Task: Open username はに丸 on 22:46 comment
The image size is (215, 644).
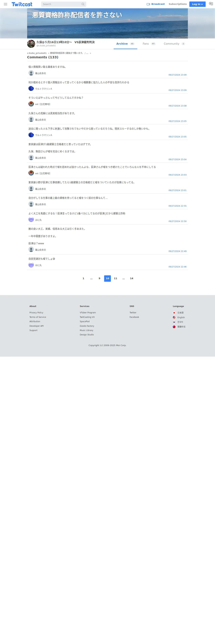Action: [x=38, y=265]
